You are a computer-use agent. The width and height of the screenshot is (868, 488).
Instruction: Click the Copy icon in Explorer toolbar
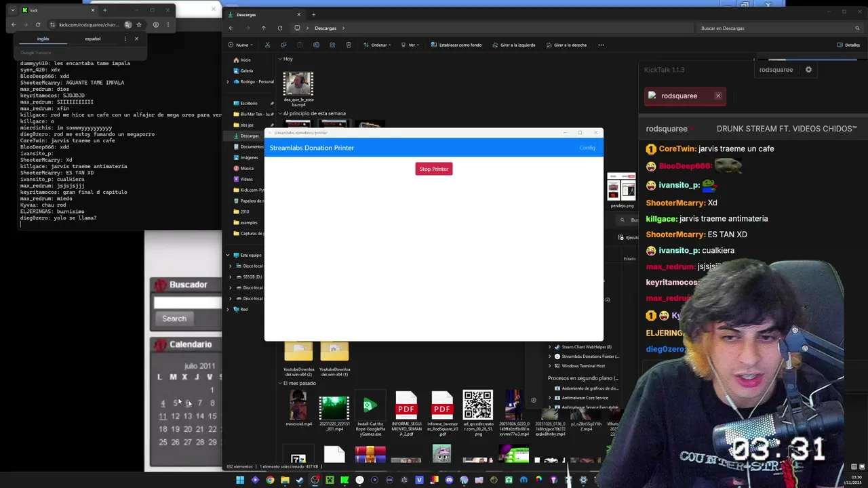point(283,45)
